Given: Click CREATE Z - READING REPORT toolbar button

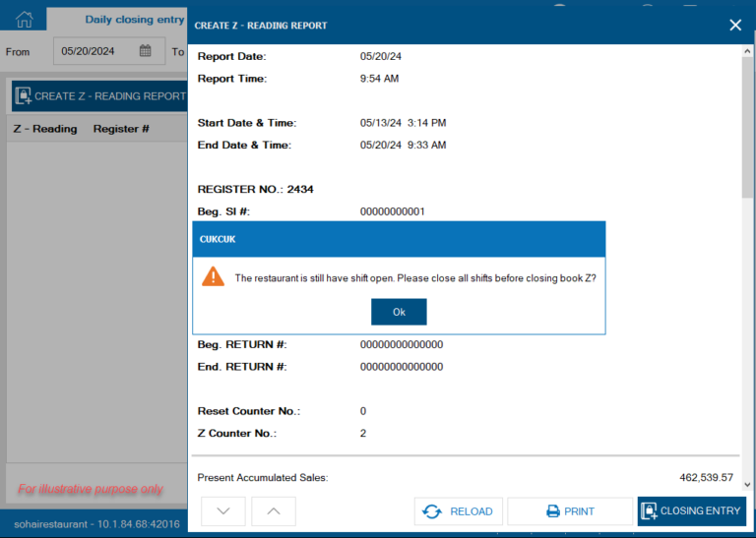Looking at the screenshot, I should [x=99, y=96].
